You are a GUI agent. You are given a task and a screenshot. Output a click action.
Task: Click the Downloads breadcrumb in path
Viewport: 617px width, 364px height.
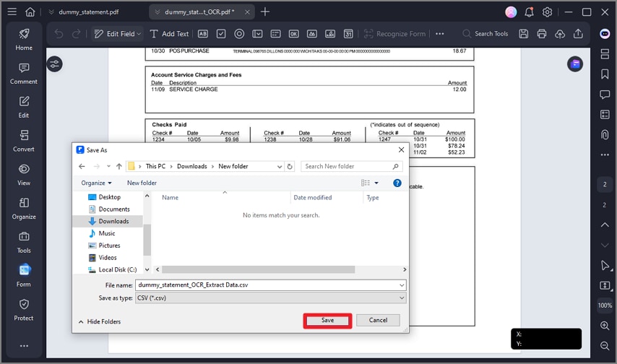click(x=191, y=166)
